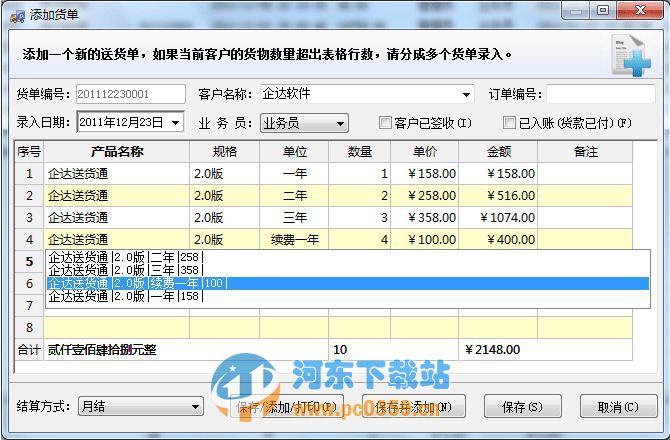Click the 单位 column header

[294, 152]
